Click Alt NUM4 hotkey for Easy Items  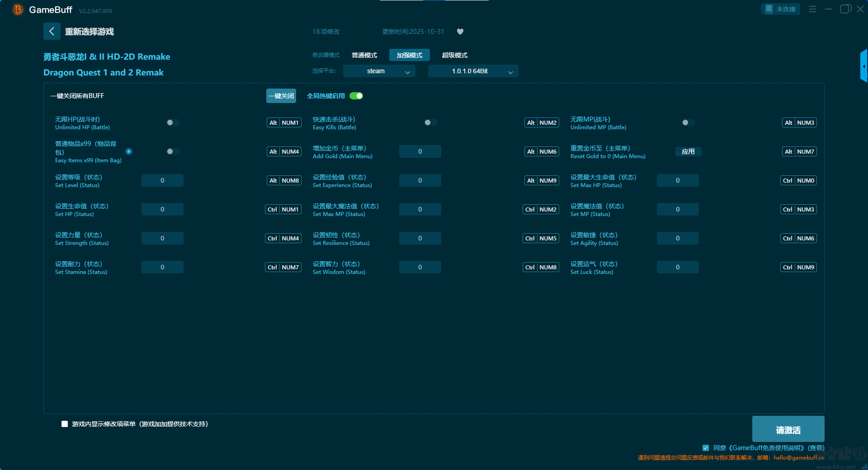click(x=284, y=151)
